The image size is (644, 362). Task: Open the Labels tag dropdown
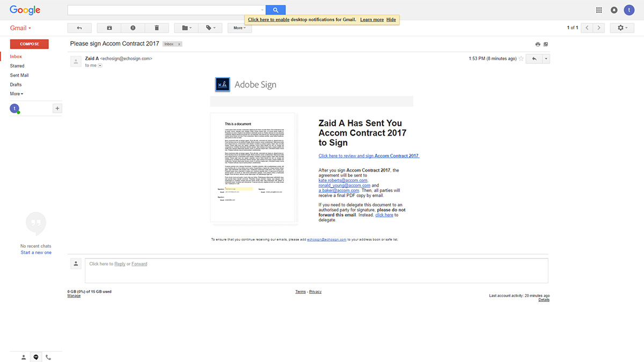coord(210,27)
